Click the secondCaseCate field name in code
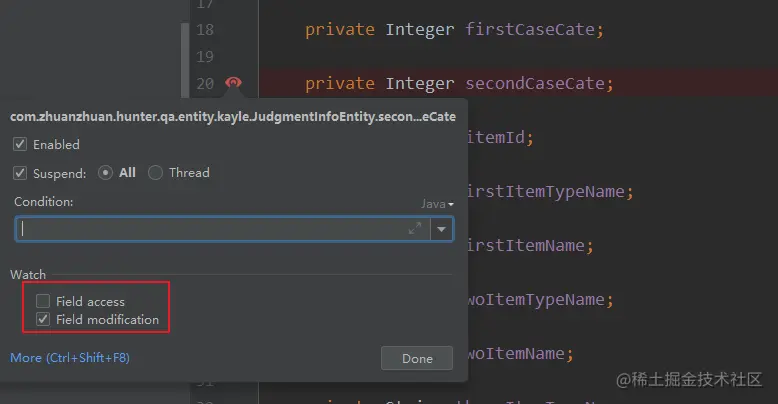This screenshot has height=404, width=778. pyautogui.click(x=535, y=83)
